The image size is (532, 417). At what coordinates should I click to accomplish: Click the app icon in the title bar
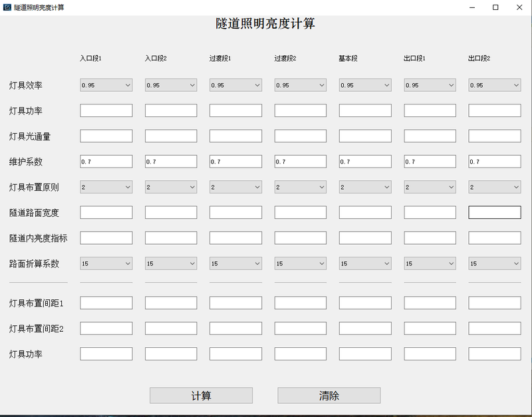point(7,7)
